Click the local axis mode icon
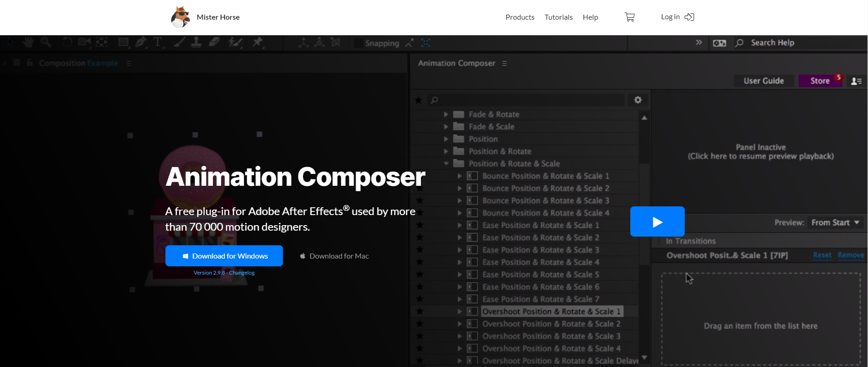Viewport: 868px width, 367px height. point(303,43)
